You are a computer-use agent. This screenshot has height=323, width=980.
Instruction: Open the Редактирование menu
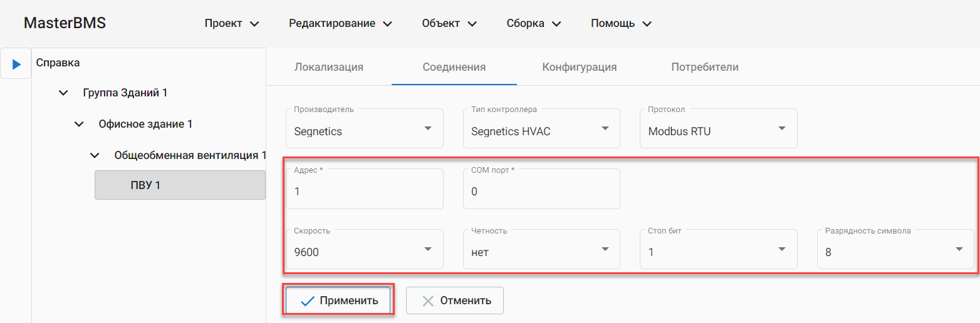(340, 24)
